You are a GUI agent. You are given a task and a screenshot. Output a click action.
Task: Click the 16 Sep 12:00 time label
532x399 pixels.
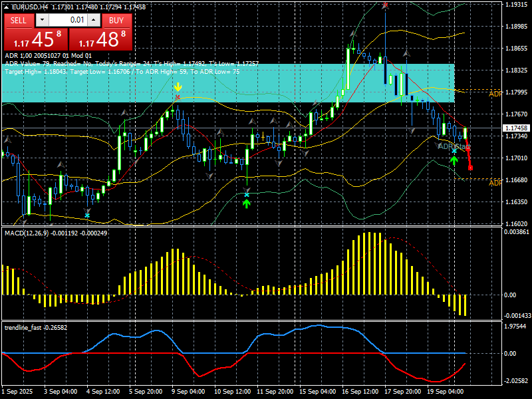coord(360,392)
